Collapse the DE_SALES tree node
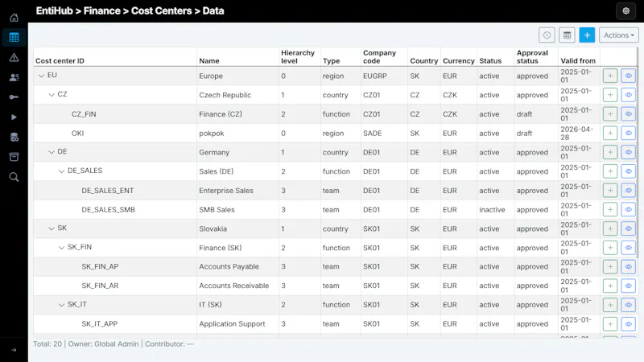 pos(61,171)
